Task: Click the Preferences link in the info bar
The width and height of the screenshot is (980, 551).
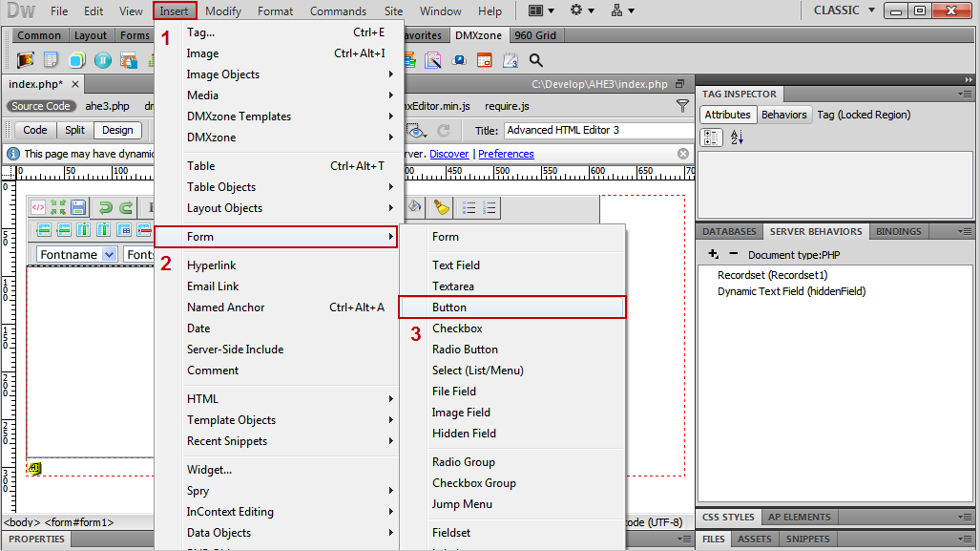Action: tap(506, 154)
